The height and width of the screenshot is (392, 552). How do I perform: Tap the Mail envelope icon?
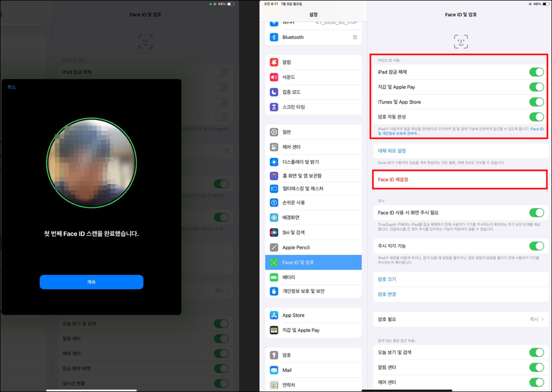(274, 370)
